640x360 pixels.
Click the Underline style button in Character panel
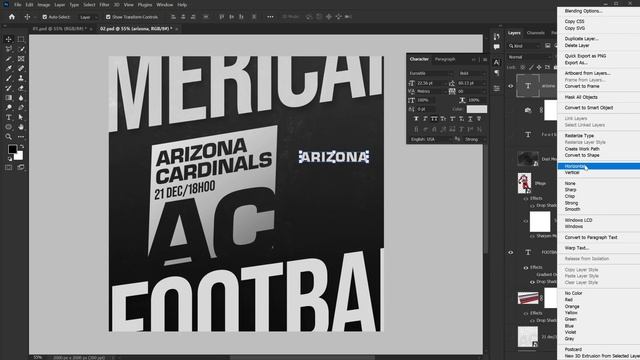470,119
